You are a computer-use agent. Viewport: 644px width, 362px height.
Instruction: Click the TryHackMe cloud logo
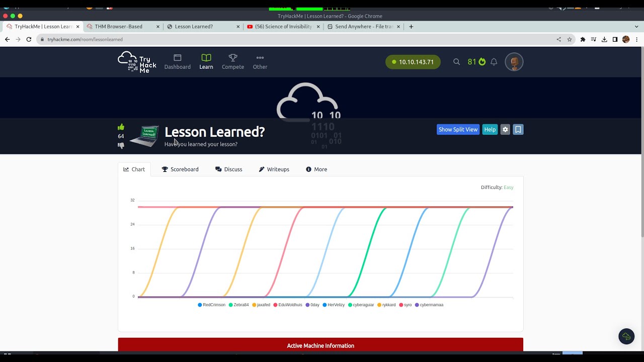click(x=137, y=62)
